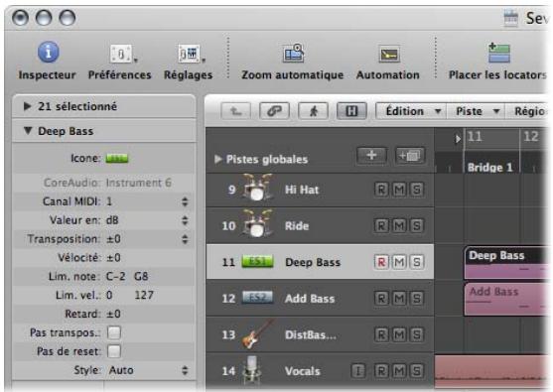
Task: Open Préférences toolbar icon
Action: pyautogui.click(x=121, y=54)
